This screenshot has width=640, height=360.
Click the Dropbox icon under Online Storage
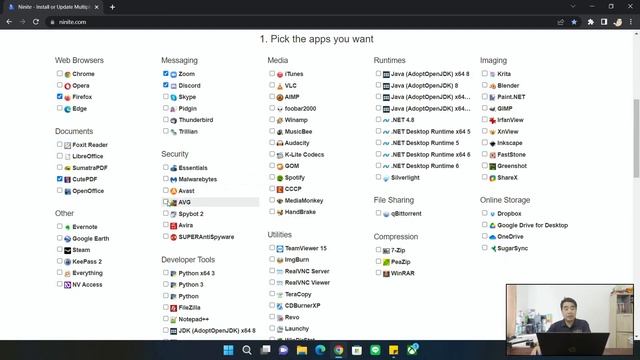[x=493, y=214]
